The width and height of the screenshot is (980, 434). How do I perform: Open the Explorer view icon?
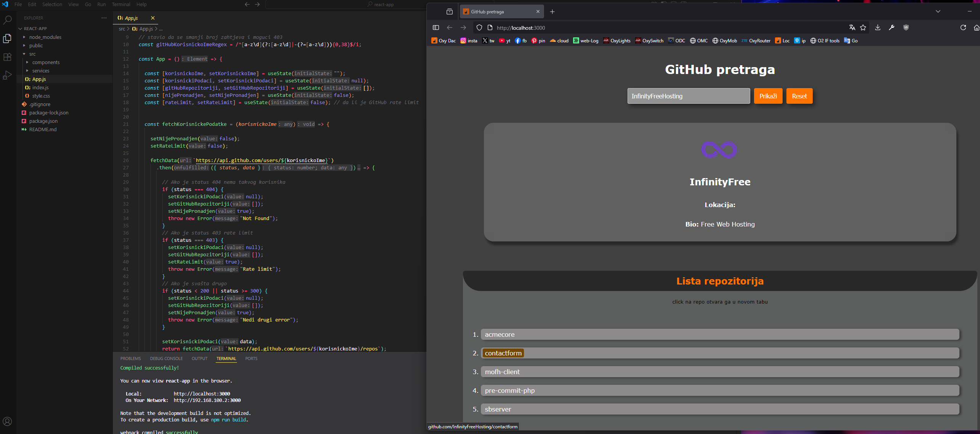pyautogui.click(x=7, y=38)
